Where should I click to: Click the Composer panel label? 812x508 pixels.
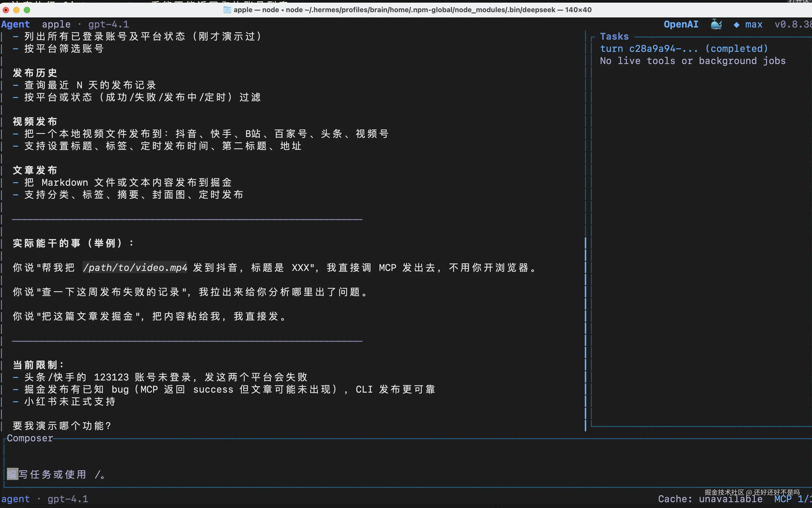(30, 438)
